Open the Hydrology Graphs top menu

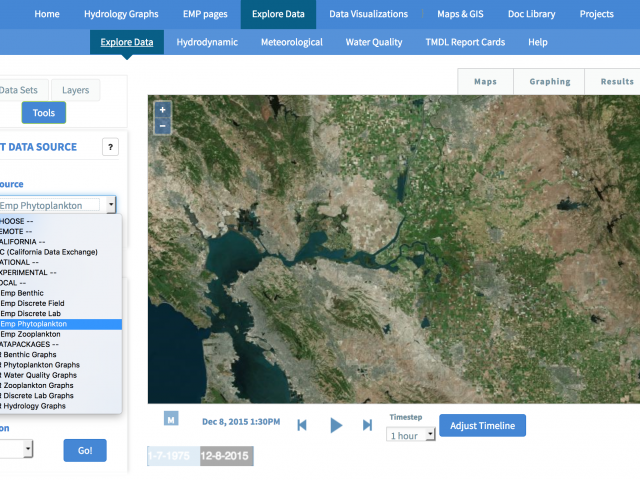(121, 14)
